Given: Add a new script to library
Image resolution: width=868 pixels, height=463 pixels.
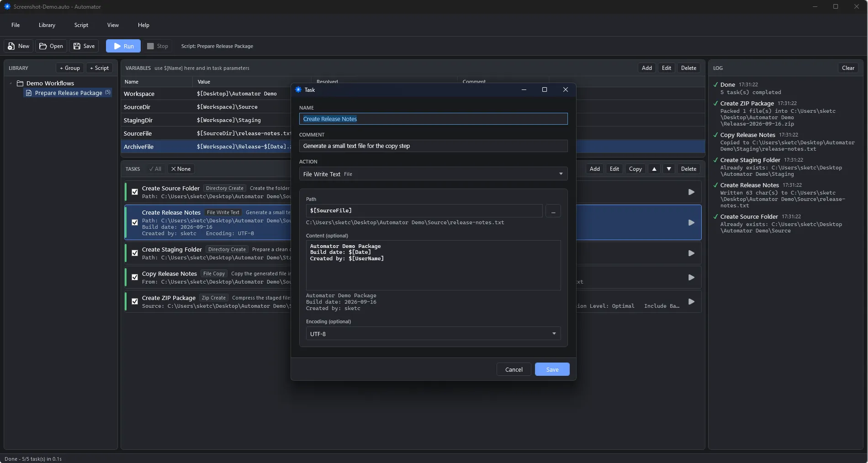Looking at the screenshot, I should (99, 68).
